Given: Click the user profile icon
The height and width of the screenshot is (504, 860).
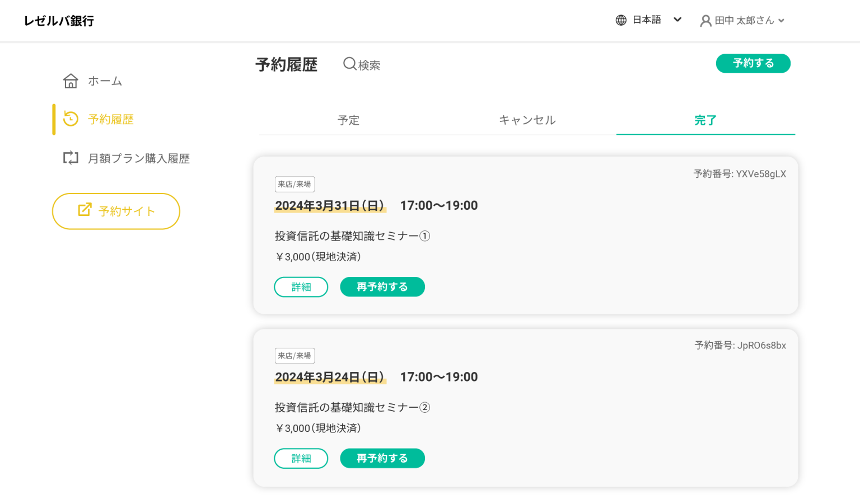Looking at the screenshot, I should 705,21.
